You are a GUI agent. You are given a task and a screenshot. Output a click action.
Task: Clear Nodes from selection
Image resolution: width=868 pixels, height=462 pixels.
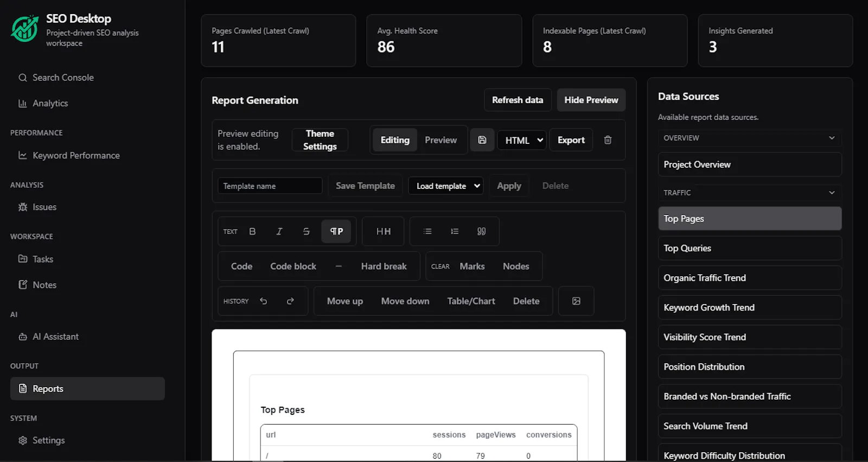516,266
